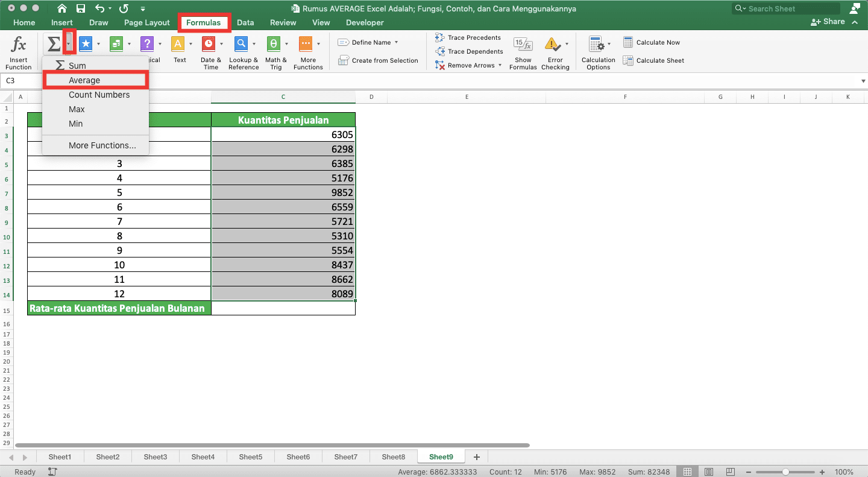The image size is (868, 477).
Task: Select the cell containing 9852
Action: pyautogui.click(x=283, y=192)
